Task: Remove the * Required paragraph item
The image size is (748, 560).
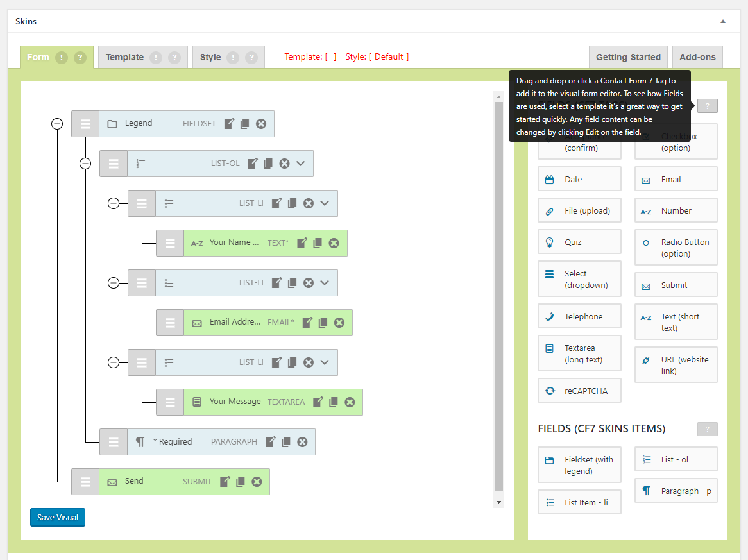Action: pyautogui.click(x=302, y=442)
